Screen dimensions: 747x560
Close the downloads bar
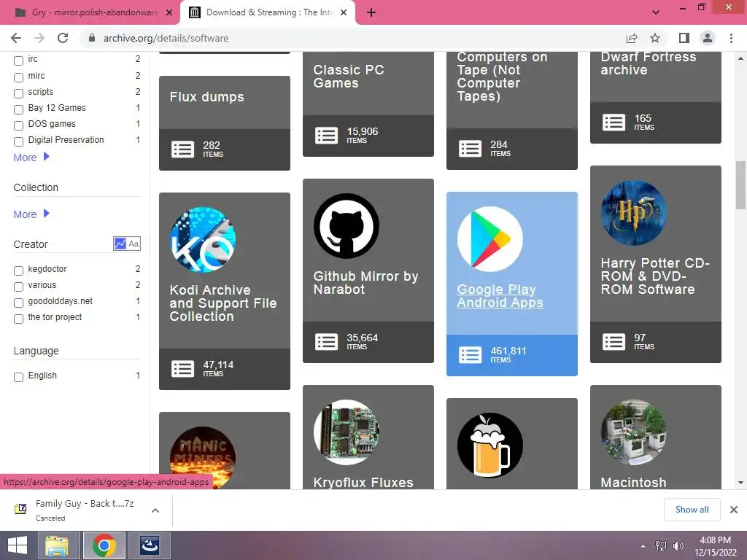(x=734, y=510)
